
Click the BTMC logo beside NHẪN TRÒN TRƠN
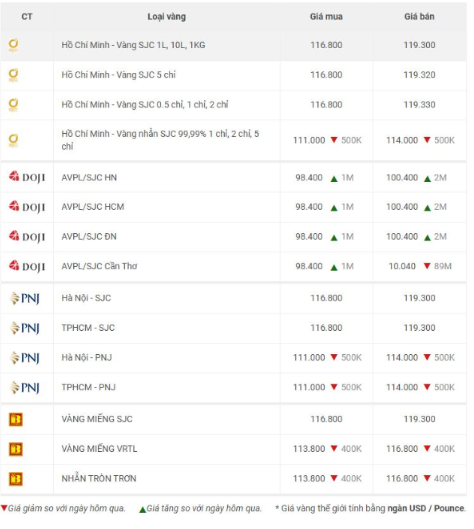[x=16, y=479]
